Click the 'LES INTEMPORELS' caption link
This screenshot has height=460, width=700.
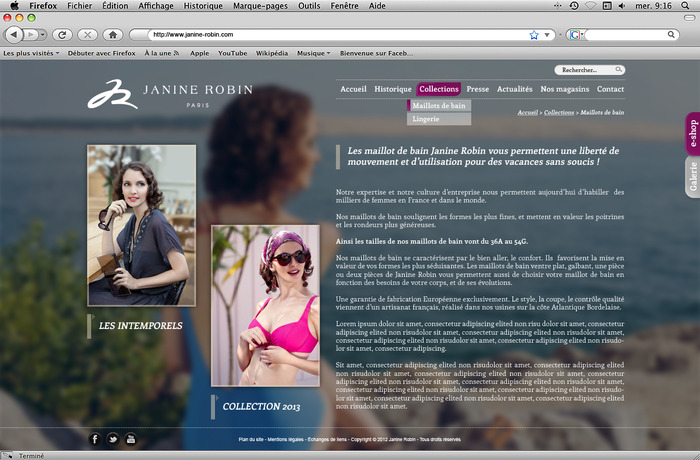pyautogui.click(x=140, y=326)
